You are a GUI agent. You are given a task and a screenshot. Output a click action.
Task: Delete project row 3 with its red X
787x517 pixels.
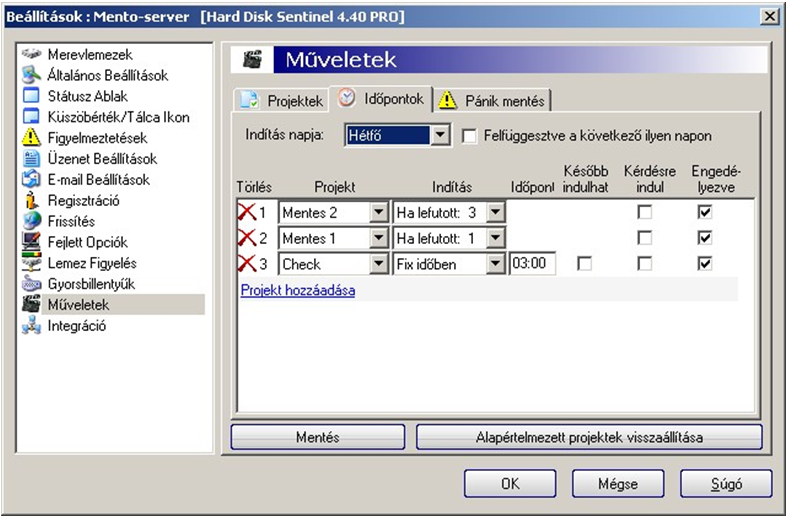(x=246, y=264)
